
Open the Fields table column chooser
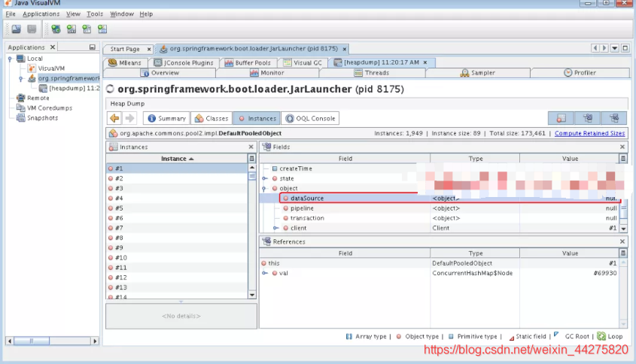623,159
